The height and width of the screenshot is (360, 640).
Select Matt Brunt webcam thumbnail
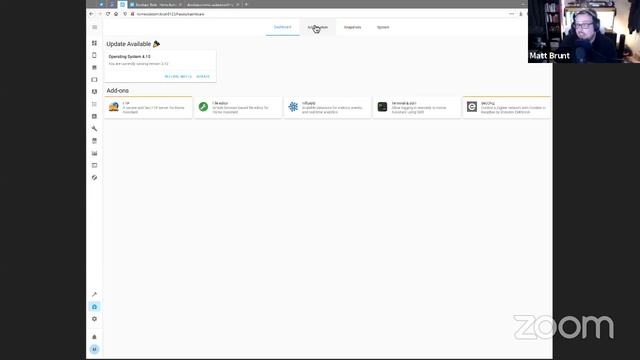point(584,31)
